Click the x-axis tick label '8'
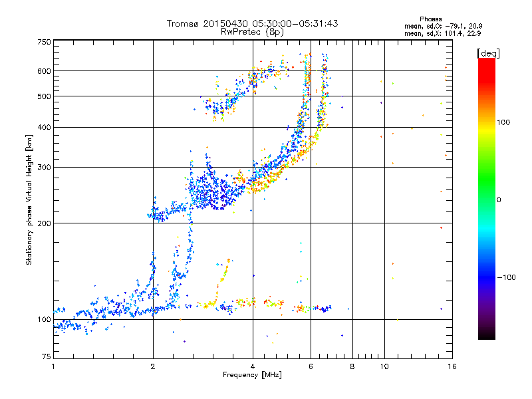Screen dimensions: 532x399 [x=352, y=366]
